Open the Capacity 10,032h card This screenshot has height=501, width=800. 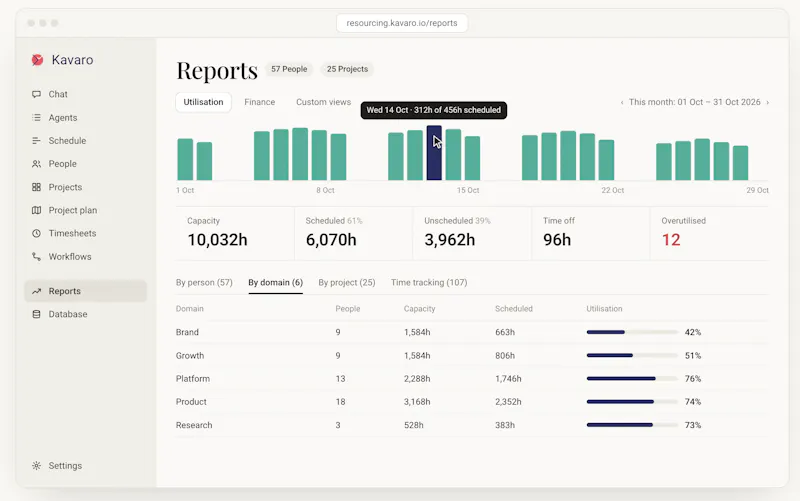235,234
